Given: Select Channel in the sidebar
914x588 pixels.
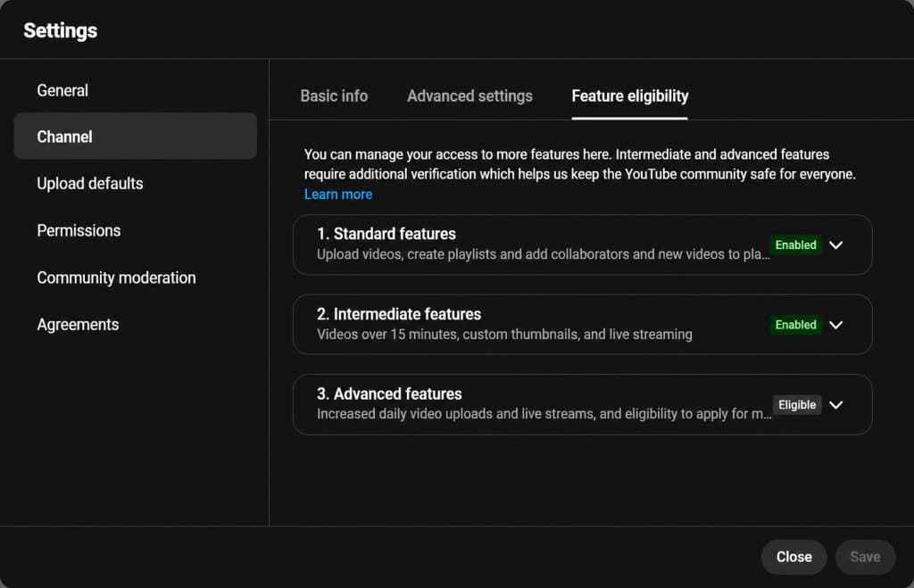Looking at the screenshot, I should pos(136,137).
